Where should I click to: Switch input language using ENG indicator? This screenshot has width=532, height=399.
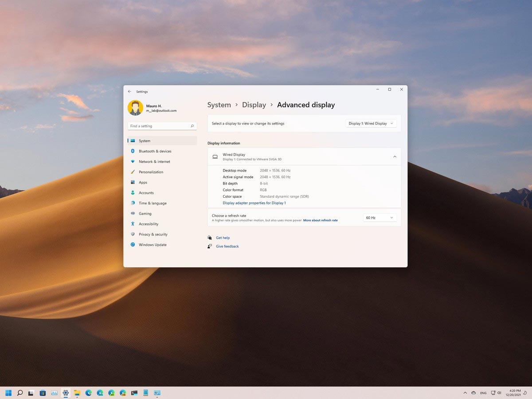[x=483, y=393]
